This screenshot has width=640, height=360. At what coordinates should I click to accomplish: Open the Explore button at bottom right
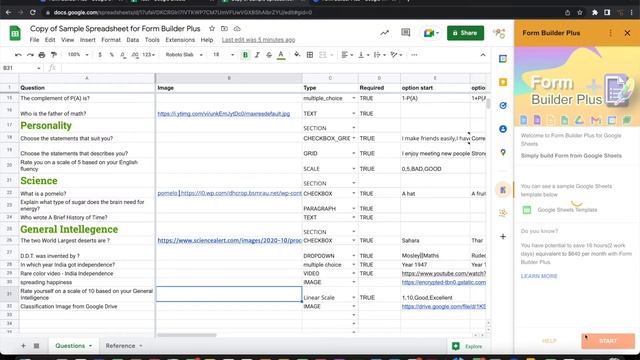coord(468,346)
